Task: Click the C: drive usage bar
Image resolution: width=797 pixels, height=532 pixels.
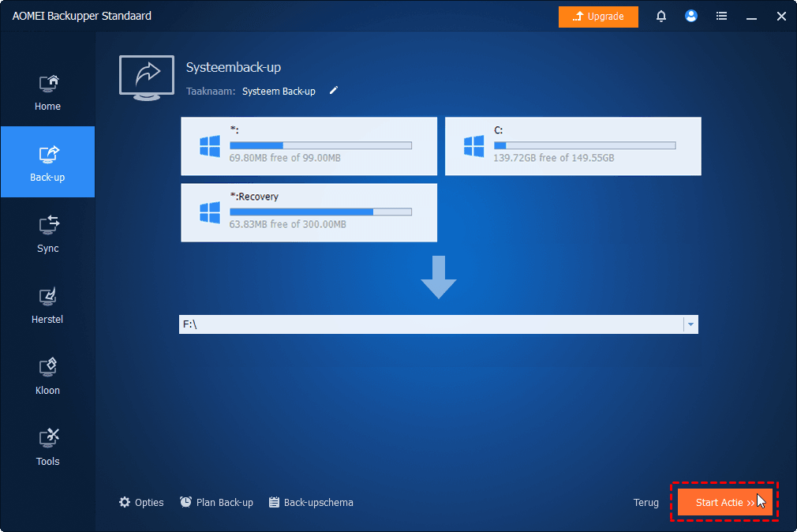Action: tap(585, 145)
